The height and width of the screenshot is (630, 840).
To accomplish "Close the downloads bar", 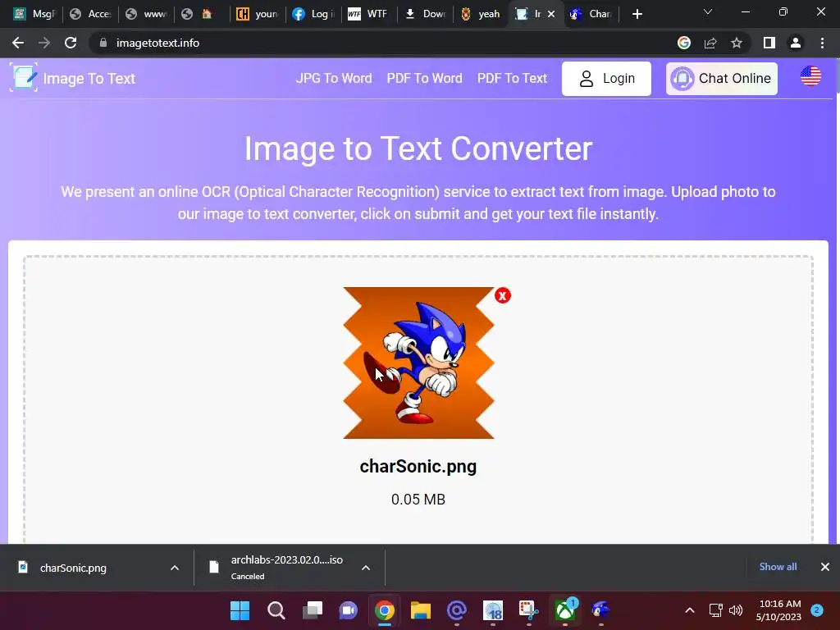I will coord(825,567).
